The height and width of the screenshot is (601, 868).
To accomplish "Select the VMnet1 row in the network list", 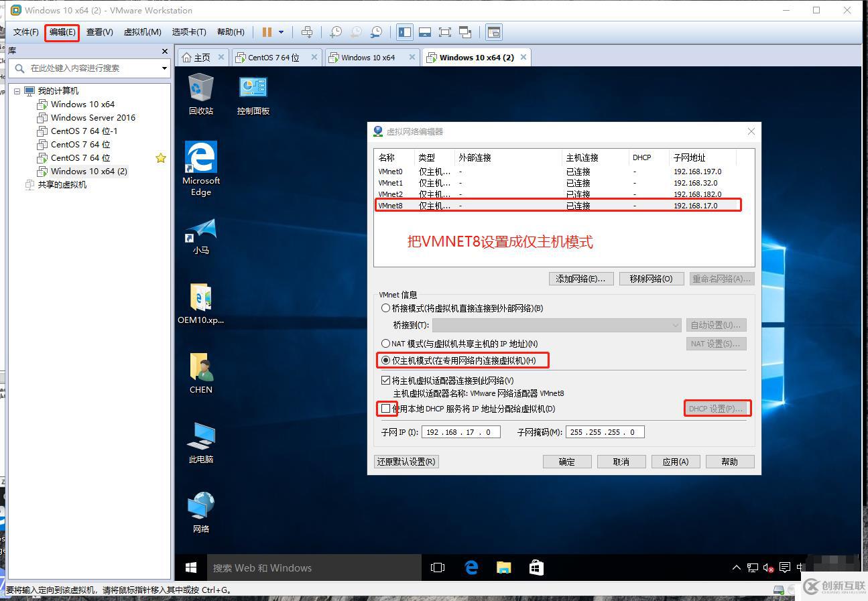I will click(x=558, y=183).
